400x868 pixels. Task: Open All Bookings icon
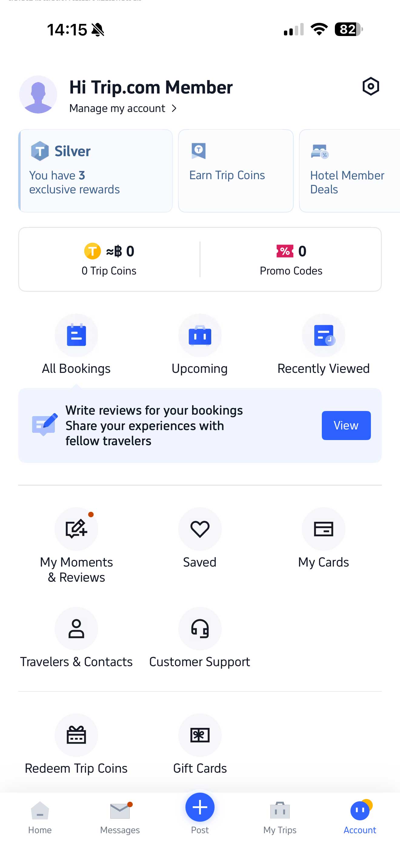[x=76, y=336]
